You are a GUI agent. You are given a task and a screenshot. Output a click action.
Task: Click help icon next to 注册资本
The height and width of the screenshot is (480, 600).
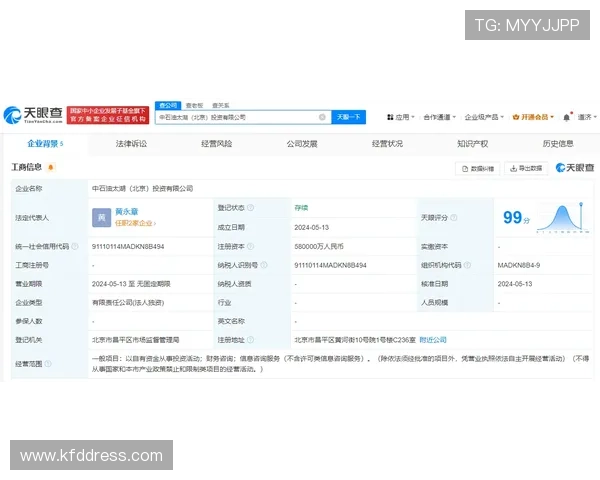(x=250, y=246)
